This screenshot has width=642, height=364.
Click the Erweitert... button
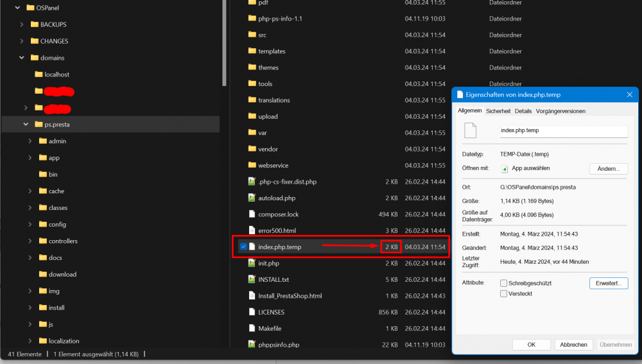[x=609, y=283]
